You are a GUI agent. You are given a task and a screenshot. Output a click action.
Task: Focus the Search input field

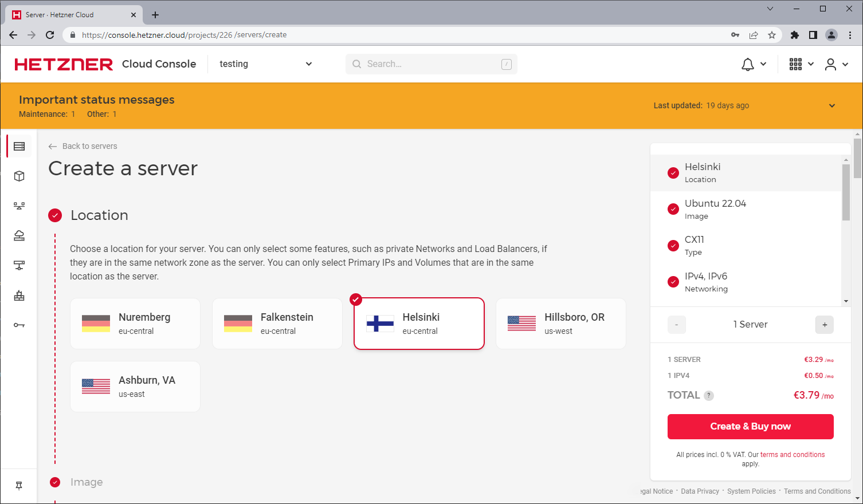pyautogui.click(x=431, y=64)
